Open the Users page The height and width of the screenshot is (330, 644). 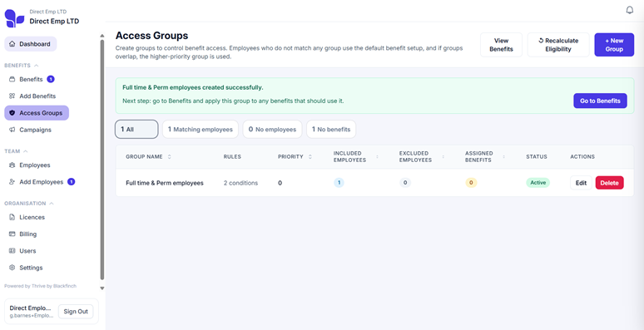(22, 251)
